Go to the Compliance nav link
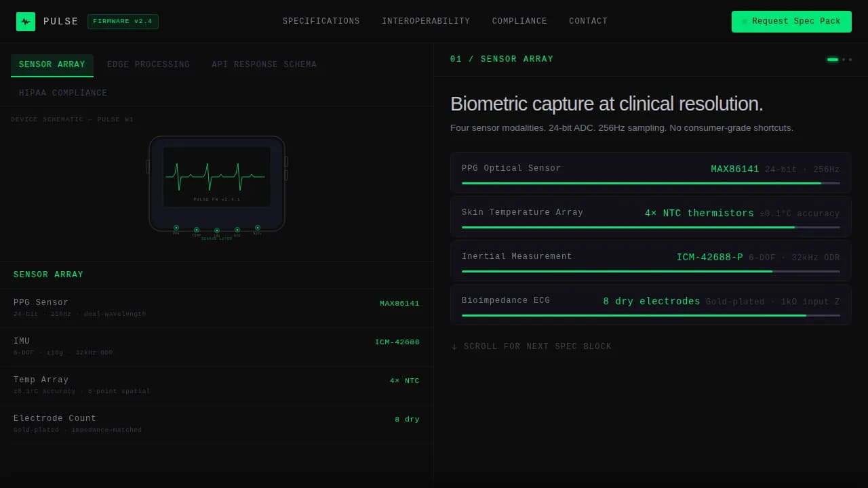 [519, 22]
